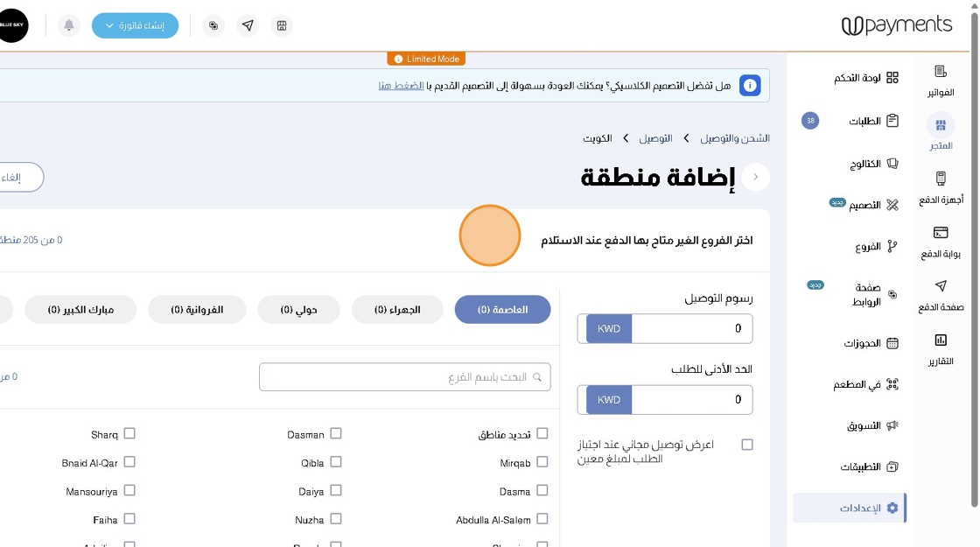This screenshot has width=980, height=547.
Task: Select the Farwaniya (الفروانية) tab
Action: click(x=197, y=310)
